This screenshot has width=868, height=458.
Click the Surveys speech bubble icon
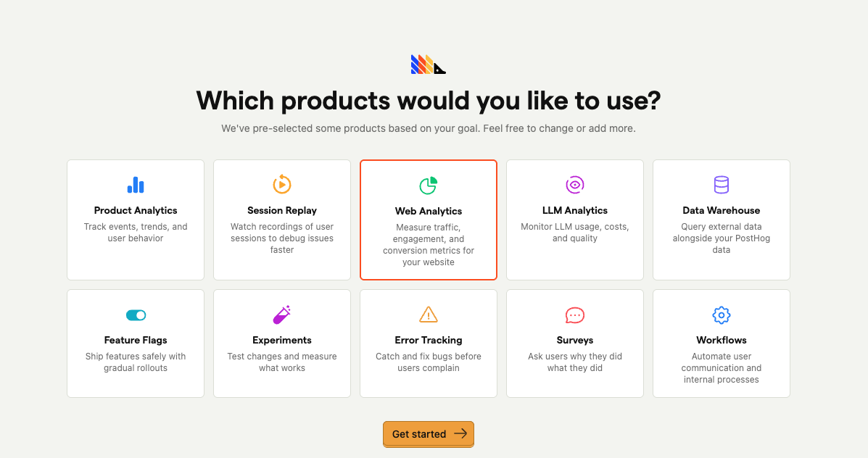tap(575, 315)
